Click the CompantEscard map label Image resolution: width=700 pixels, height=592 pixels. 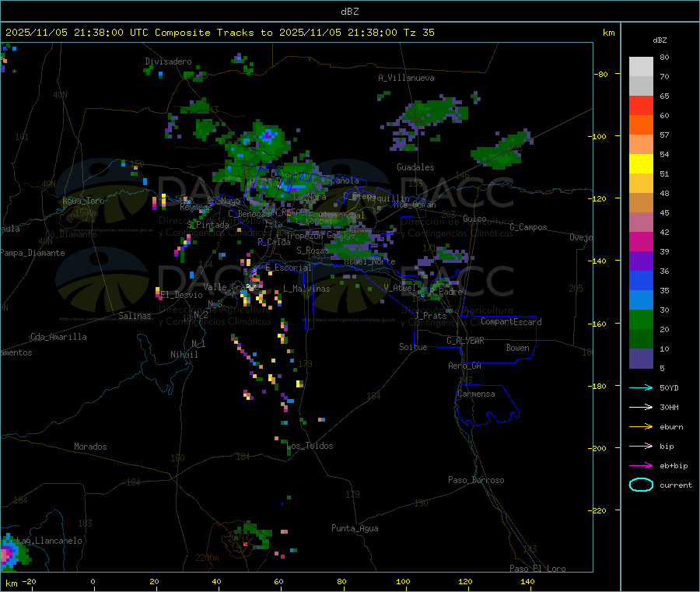pyautogui.click(x=512, y=322)
